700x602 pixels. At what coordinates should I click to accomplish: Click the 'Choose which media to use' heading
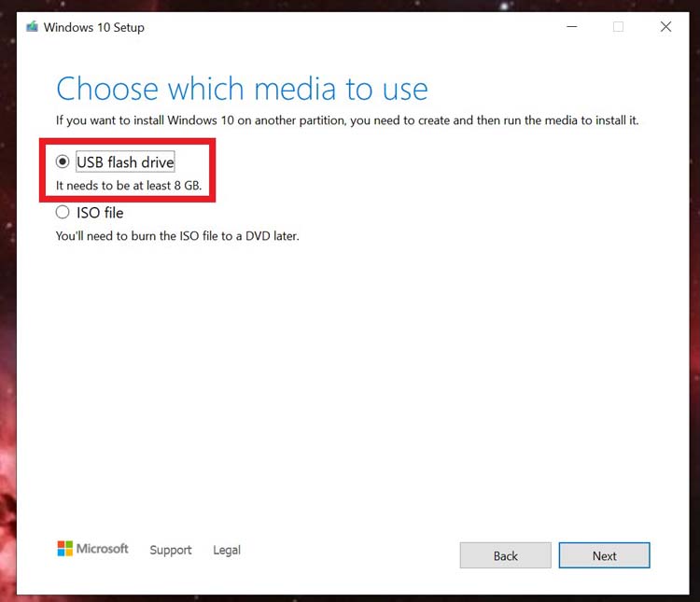pos(242,89)
